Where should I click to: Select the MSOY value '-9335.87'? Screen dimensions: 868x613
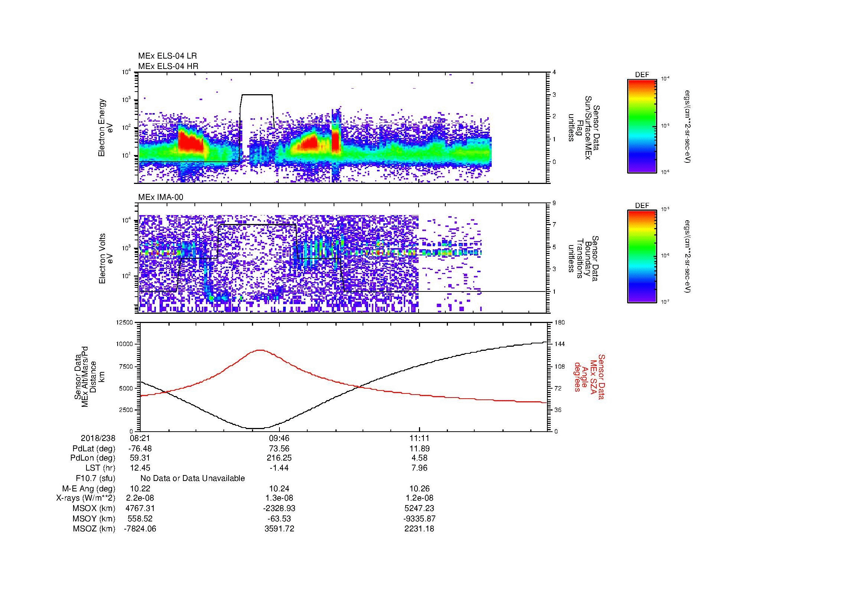pos(419,518)
